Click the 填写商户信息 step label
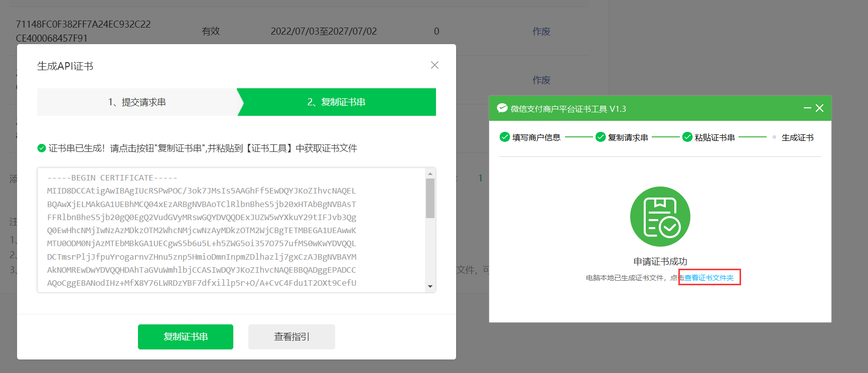Image resolution: width=868 pixels, height=373 pixels. pyautogui.click(x=536, y=137)
